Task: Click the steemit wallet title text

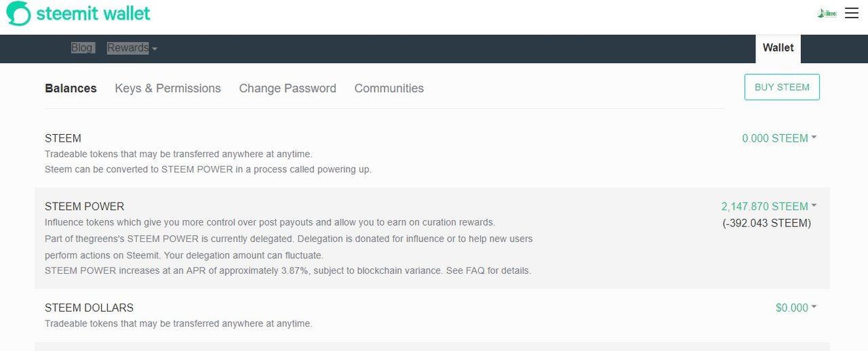Action: [x=94, y=13]
